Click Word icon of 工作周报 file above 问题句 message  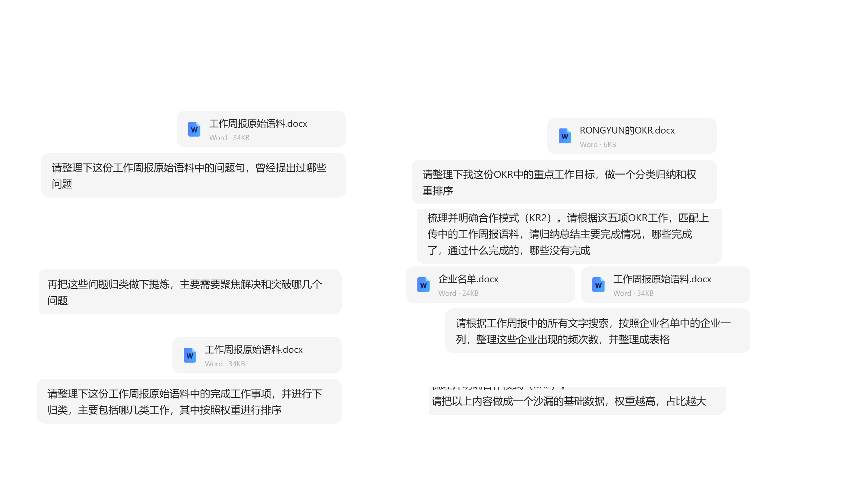(194, 129)
